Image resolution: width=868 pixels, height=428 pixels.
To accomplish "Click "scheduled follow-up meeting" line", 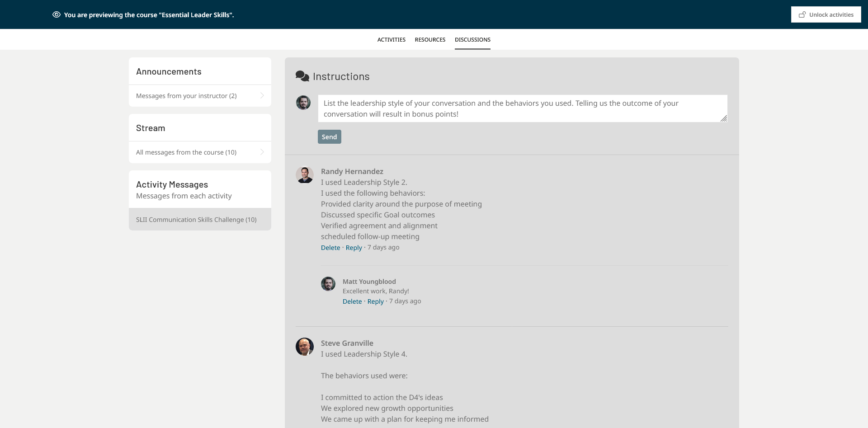I will pos(370,236).
